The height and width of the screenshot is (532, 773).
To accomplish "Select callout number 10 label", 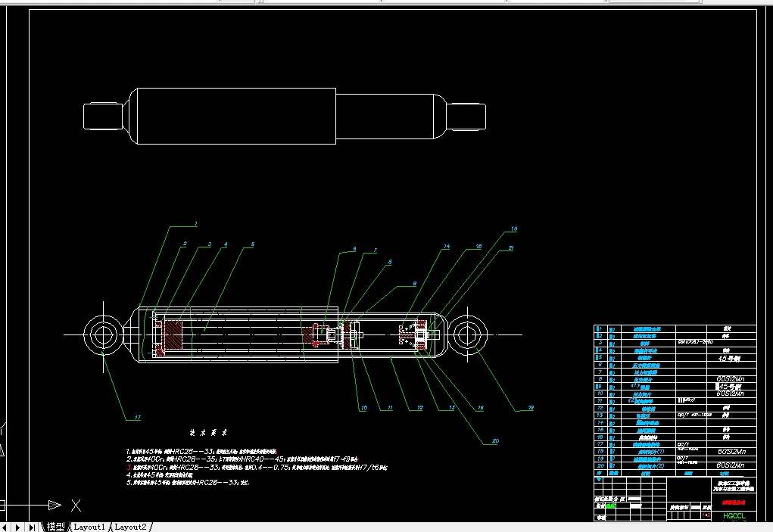I will point(364,408).
